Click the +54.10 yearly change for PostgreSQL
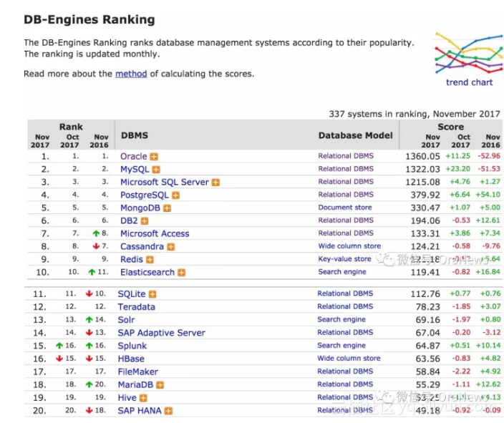 (x=490, y=195)
